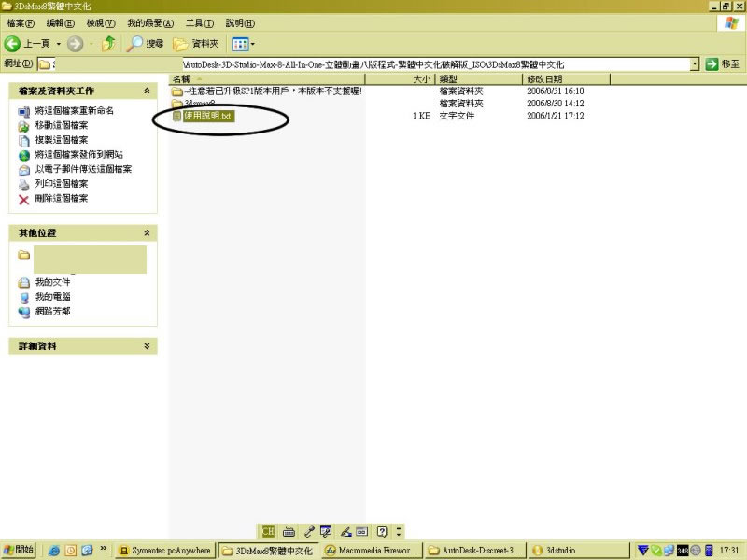Image resolution: width=747 pixels, height=560 pixels.
Task: Go up one folder level icon
Action: click(108, 44)
